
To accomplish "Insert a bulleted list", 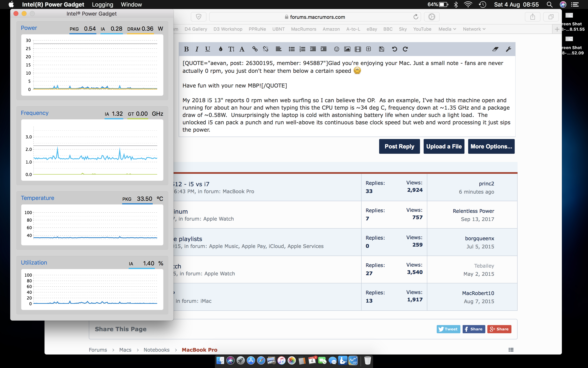I will pyautogui.click(x=292, y=49).
